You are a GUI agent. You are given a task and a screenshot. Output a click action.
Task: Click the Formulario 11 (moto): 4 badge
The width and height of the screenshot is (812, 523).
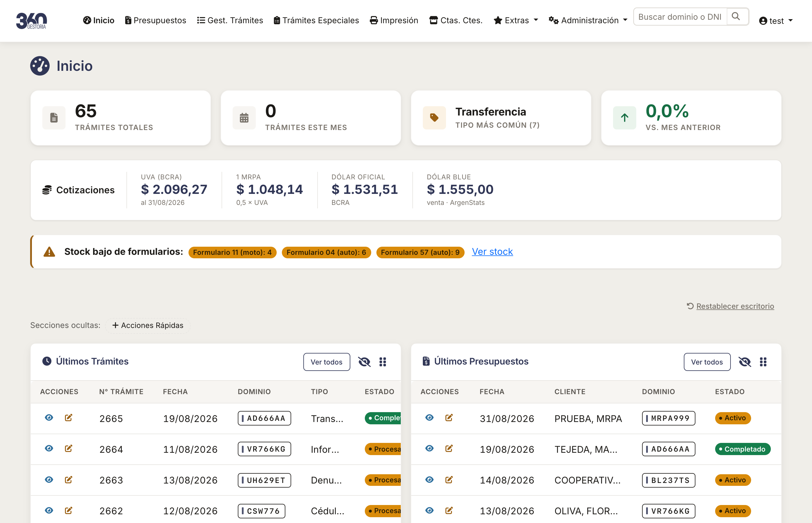[233, 252]
